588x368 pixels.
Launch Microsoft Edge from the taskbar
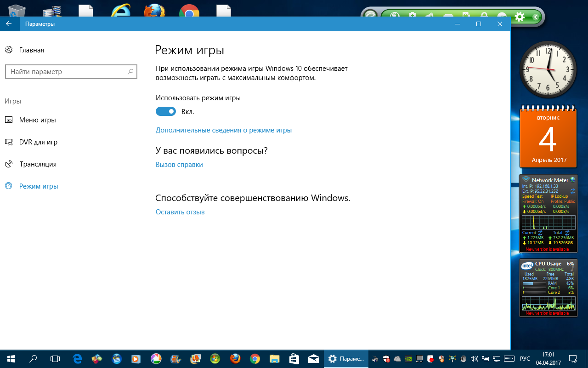(x=78, y=358)
